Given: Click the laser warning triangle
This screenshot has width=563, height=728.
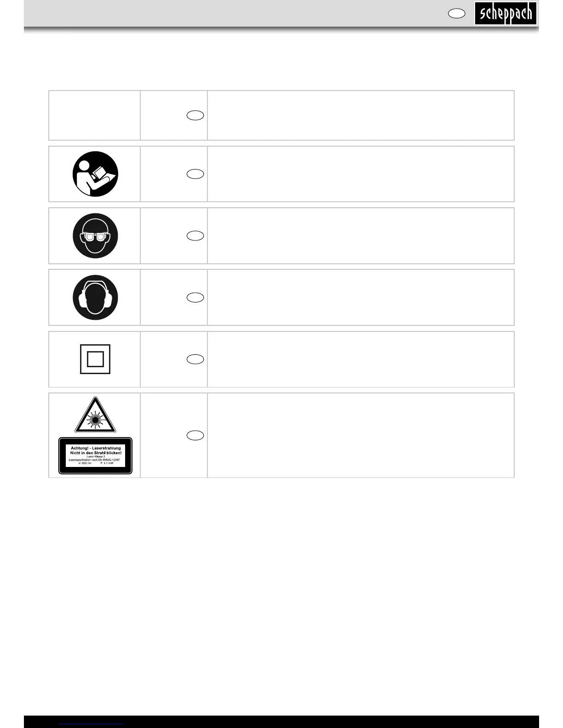Looking at the screenshot, I should pyautogui.click(x=95, y=415).
